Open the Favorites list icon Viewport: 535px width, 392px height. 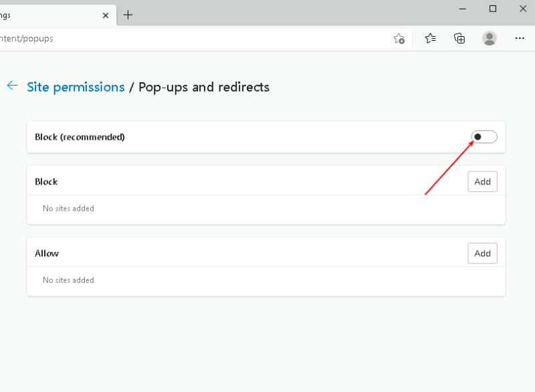pos(430,38)
